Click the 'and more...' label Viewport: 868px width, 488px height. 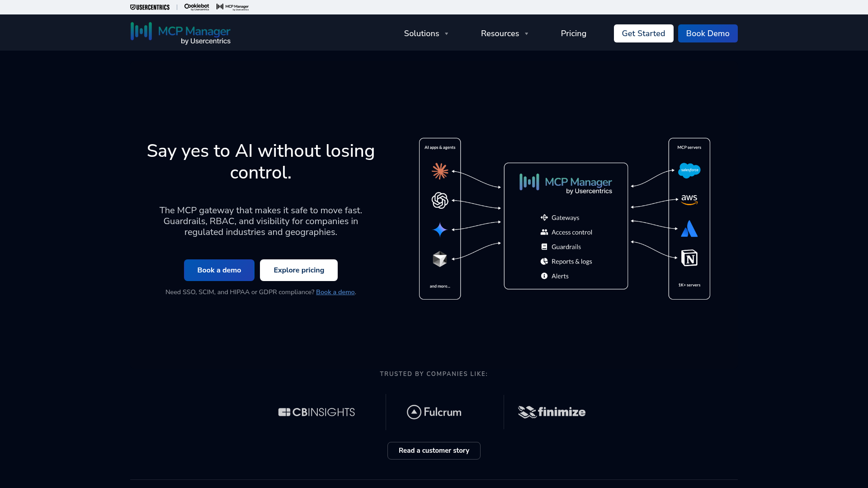click(440, 286)
